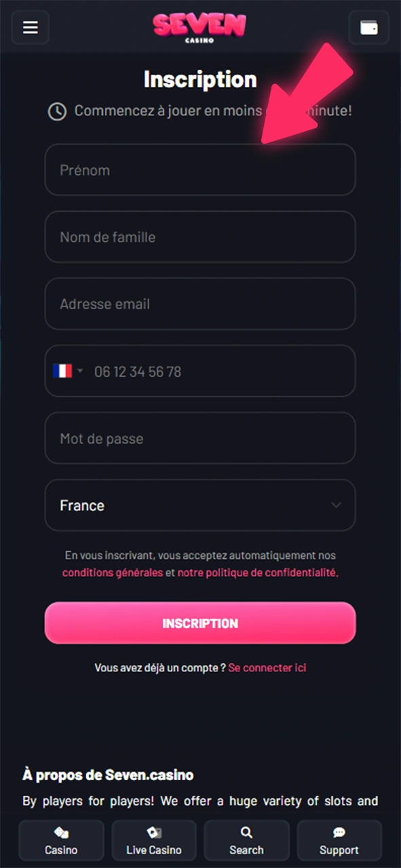Open Search from the bottom navigation
The image size is (401, 868).
[246, 840]
